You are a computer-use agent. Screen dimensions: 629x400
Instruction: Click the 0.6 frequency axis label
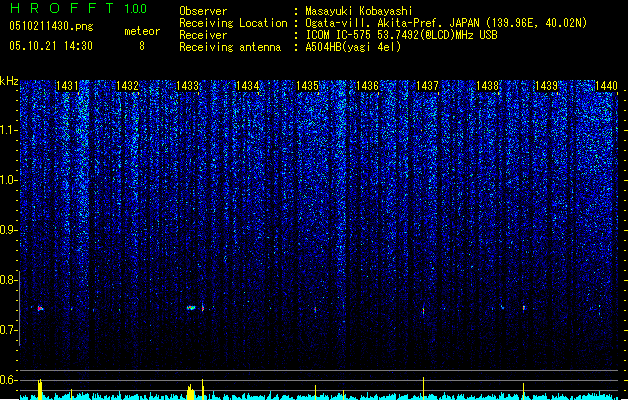[x=8, y=380]
